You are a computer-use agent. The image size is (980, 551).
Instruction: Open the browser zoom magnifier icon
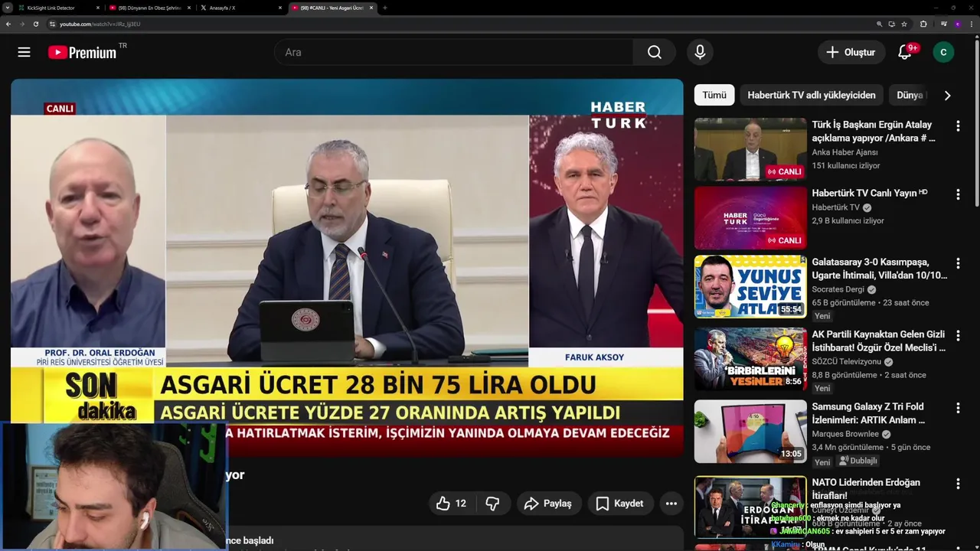pyautogui.click(x=880, y=24)
